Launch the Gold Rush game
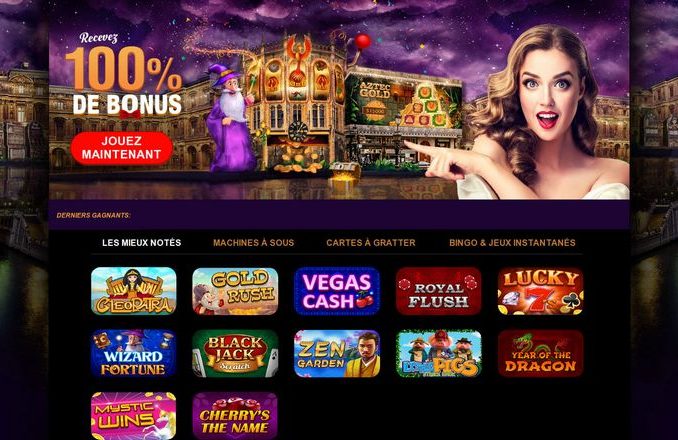 pyautogui.click(x=235, y=291)
